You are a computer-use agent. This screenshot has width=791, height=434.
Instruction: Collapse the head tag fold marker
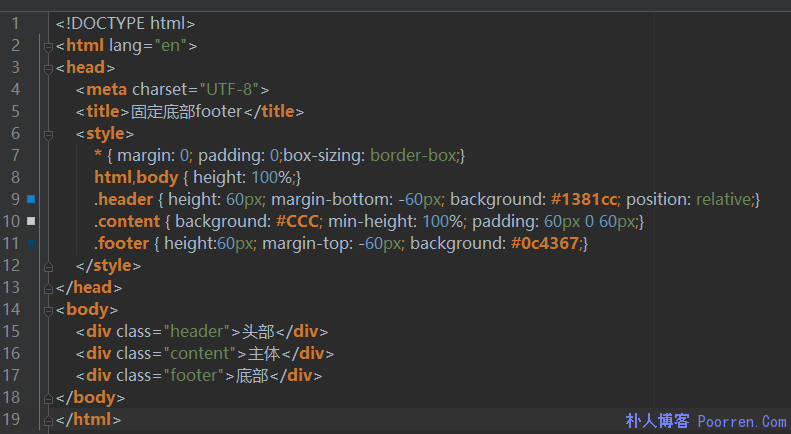click(47, 67)
